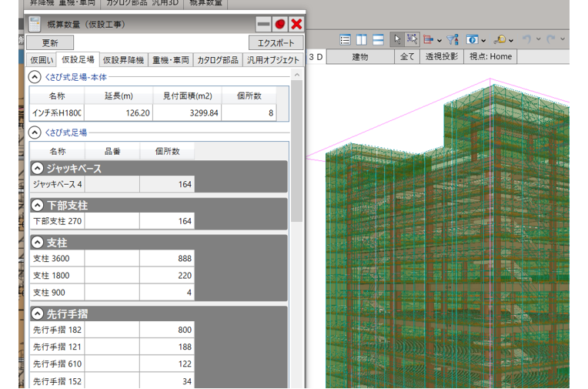
Task: Select the arrow pointer selection tool
Action: [396, 39]
